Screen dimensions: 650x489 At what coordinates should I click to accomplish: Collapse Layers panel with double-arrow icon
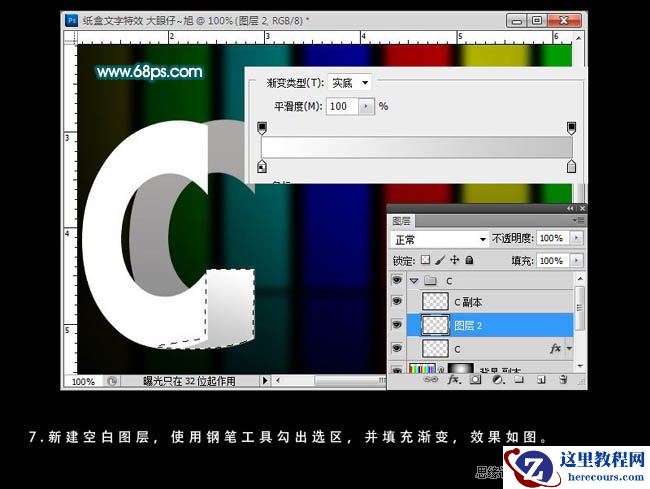coord(570,208)
